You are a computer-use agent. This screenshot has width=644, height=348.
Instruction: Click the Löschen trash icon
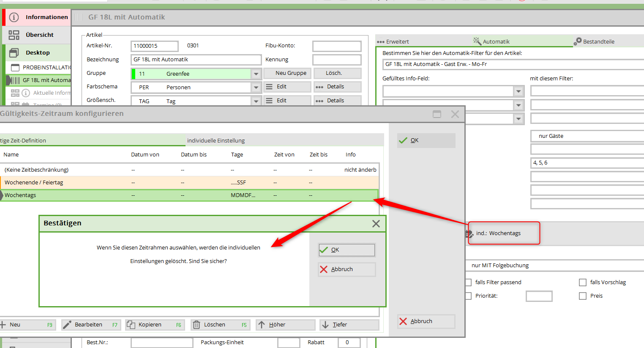tap(196, 325)
